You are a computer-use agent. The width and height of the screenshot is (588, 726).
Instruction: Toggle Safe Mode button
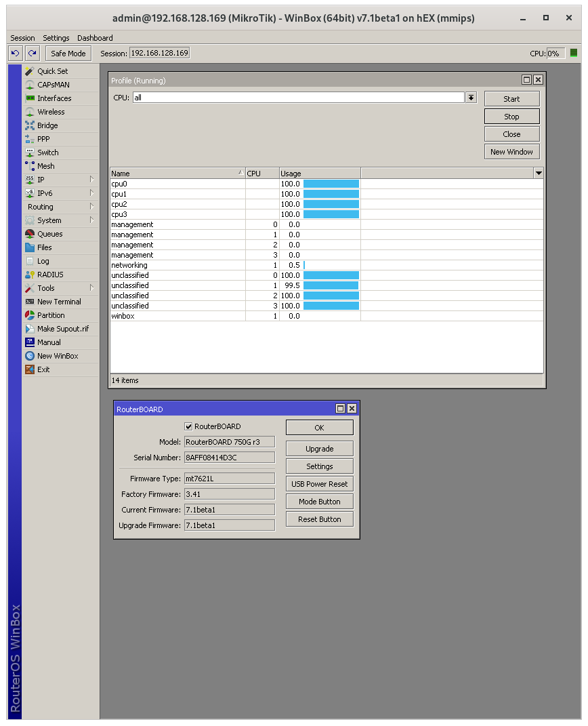(x=68, y=54)
